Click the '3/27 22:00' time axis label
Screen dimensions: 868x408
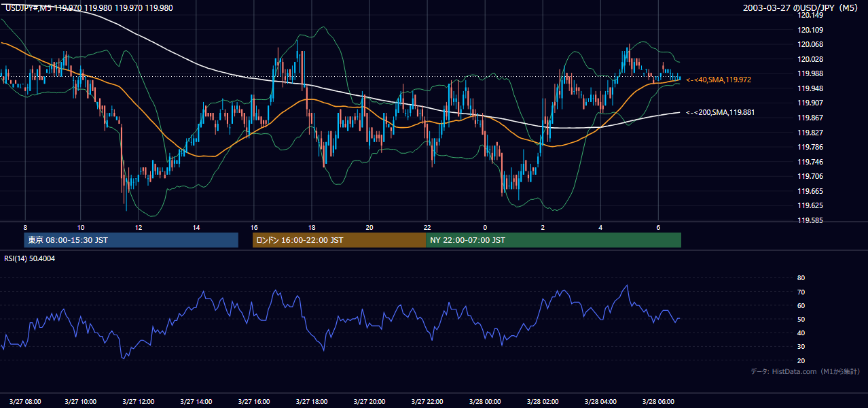coord(428,401)
